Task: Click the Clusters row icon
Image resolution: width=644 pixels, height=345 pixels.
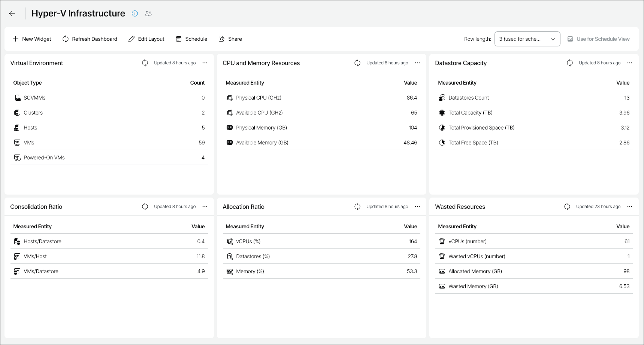Action: pos(17,113)
